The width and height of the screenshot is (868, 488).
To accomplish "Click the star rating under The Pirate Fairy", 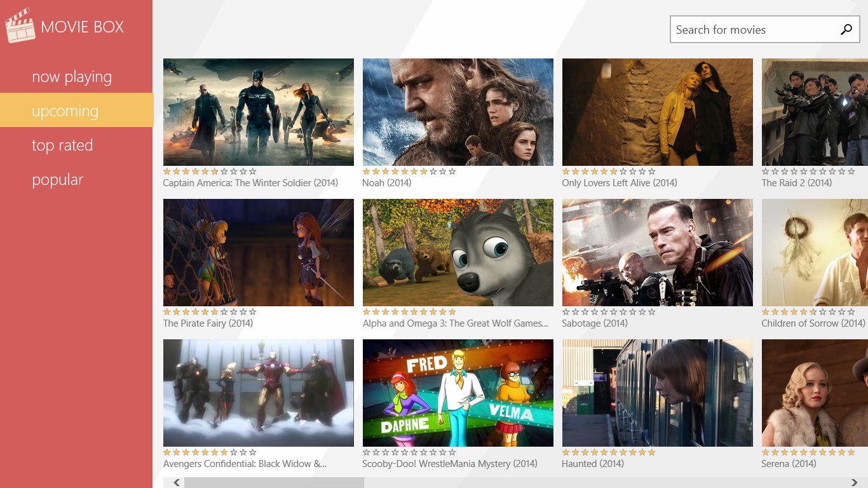I will point(210,312).
